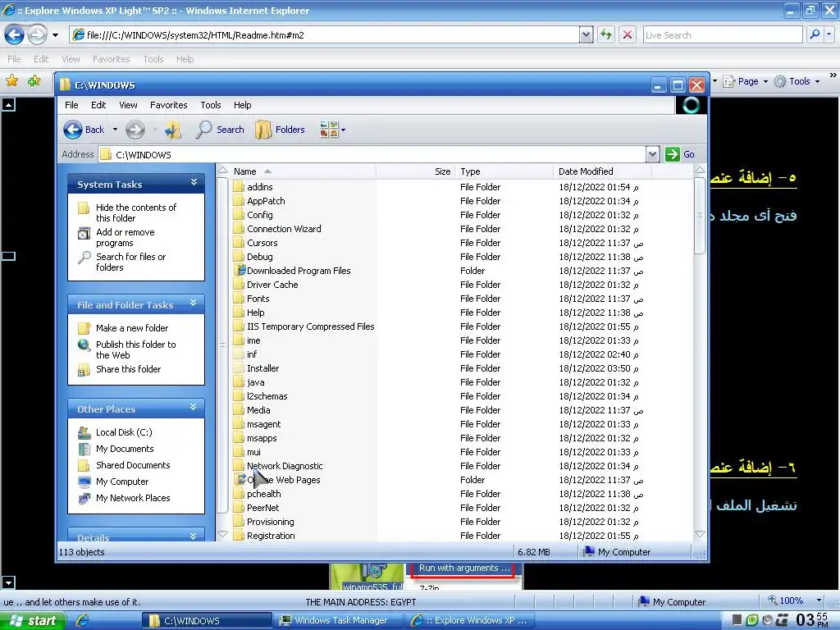This screenshot has width=840, height=630.
Task: Click Search for files or folders link
Action: pyautogui.click(x=130, y=262)
